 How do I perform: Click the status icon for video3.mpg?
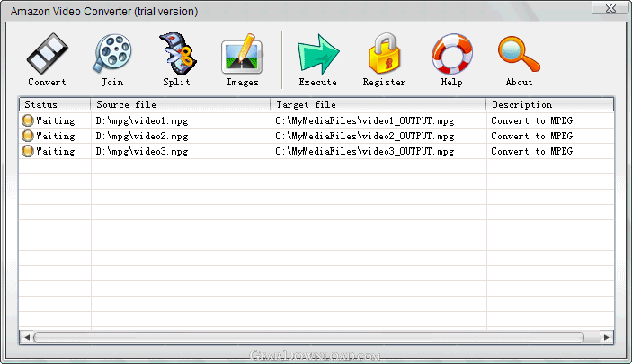point(28,151)
